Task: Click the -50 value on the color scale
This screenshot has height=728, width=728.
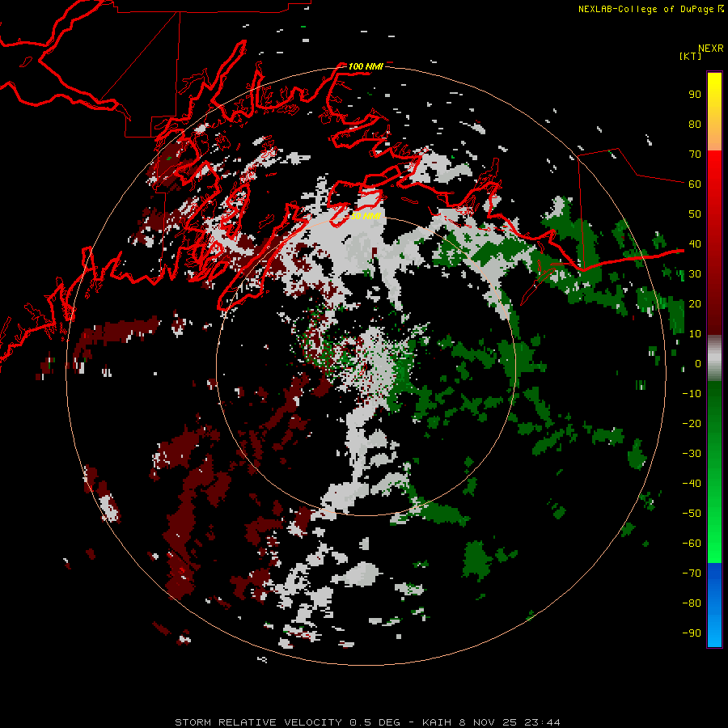Action: point(692,514)
